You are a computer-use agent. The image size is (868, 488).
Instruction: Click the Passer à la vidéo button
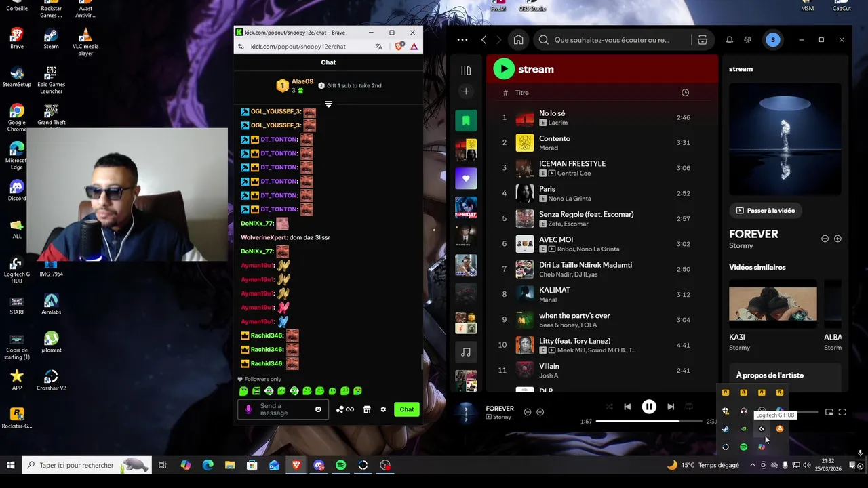tap(766, 211)
